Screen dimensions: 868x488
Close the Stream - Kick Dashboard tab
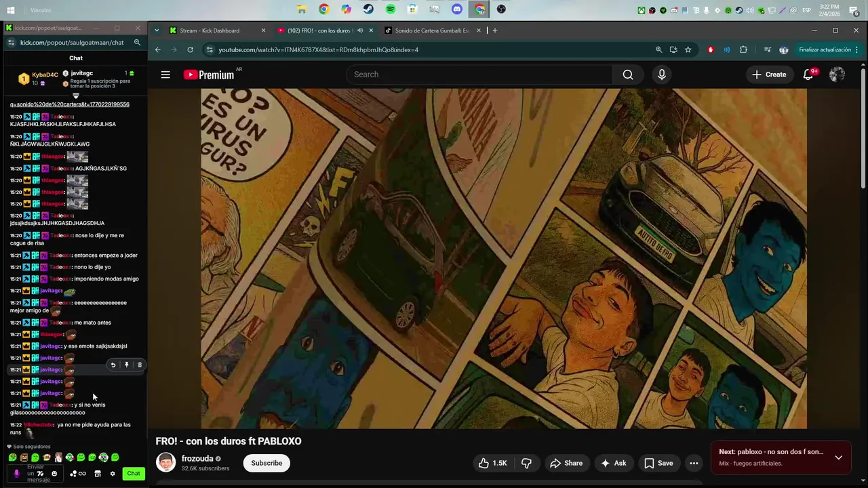(264, 30)
